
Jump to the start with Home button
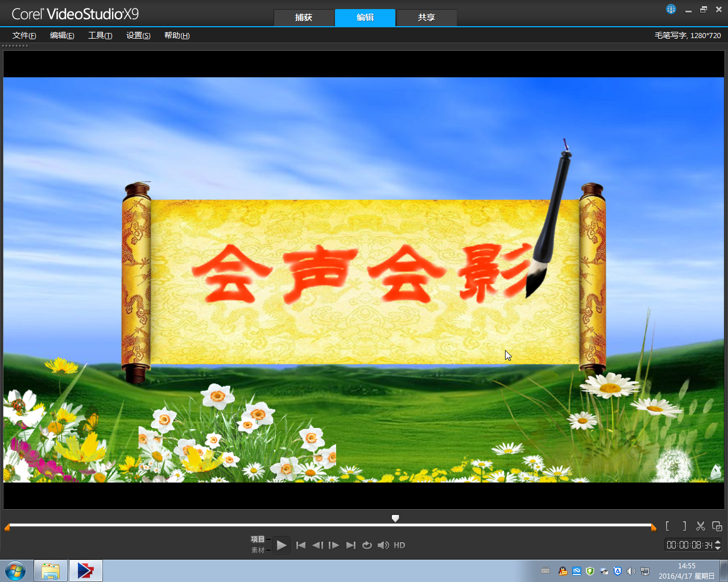[301, 545]
